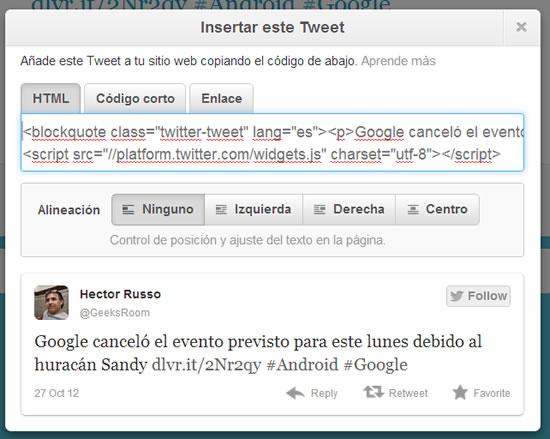Select Ninguno alignment option

[x=158, y=209]
